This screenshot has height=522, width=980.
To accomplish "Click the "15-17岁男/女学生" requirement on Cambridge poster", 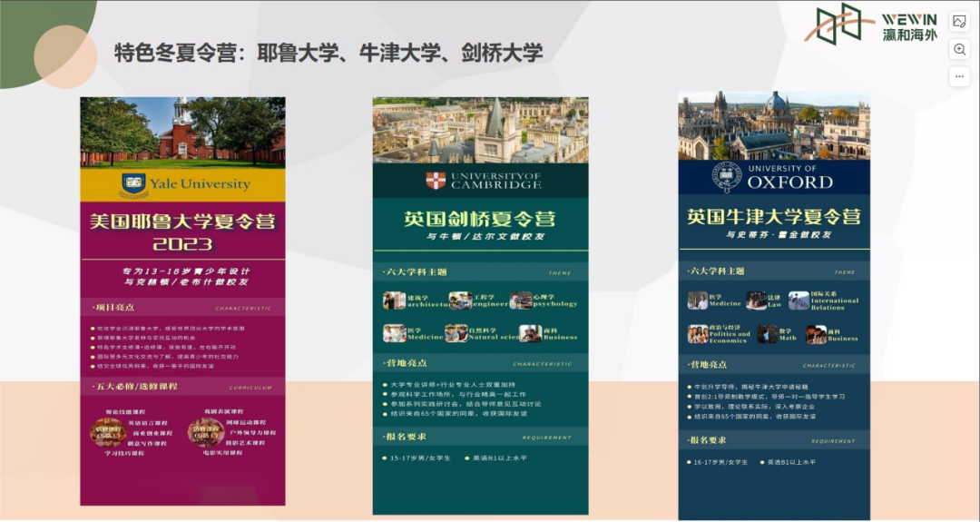I will point(420,458).
